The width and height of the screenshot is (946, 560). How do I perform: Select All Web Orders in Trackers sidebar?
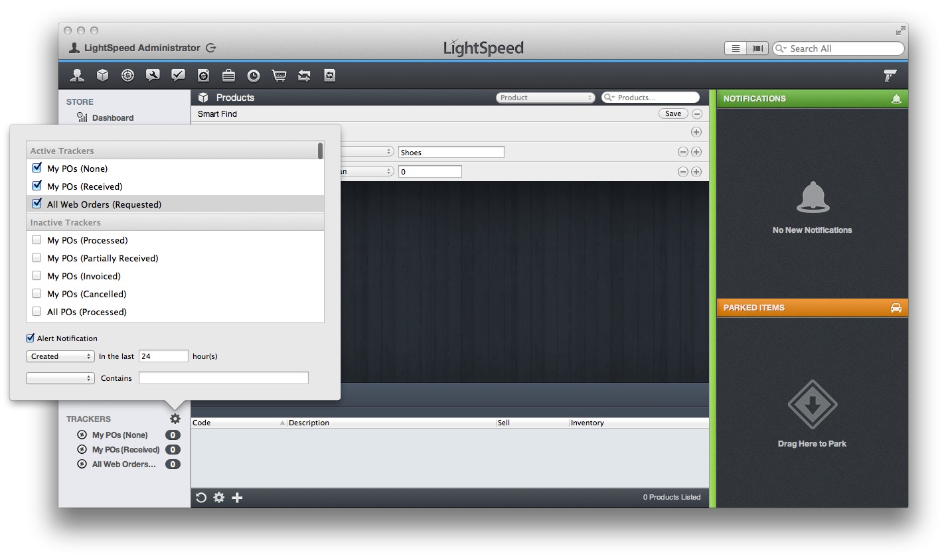pyautogui.click(x=124, y=464)
